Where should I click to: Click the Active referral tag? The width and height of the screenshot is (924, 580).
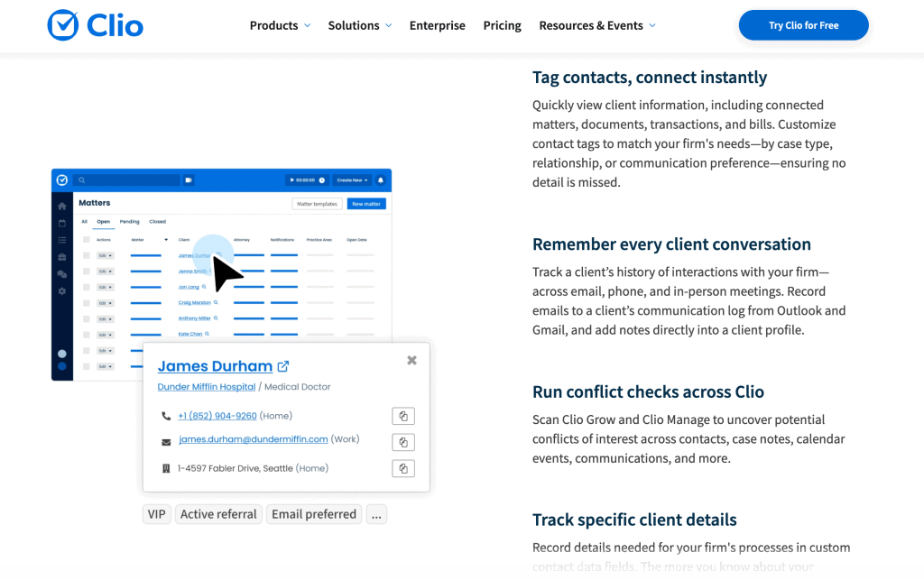pyautogui.click(x=218, y=514)
